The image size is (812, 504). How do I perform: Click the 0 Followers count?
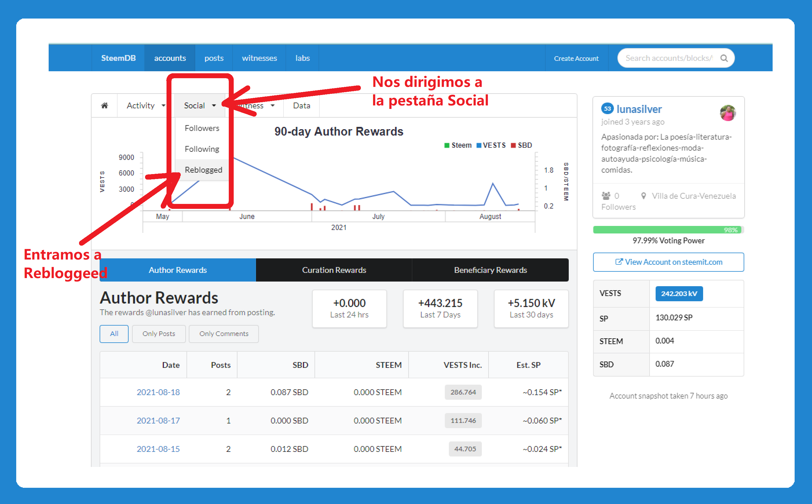coord(618,201)
